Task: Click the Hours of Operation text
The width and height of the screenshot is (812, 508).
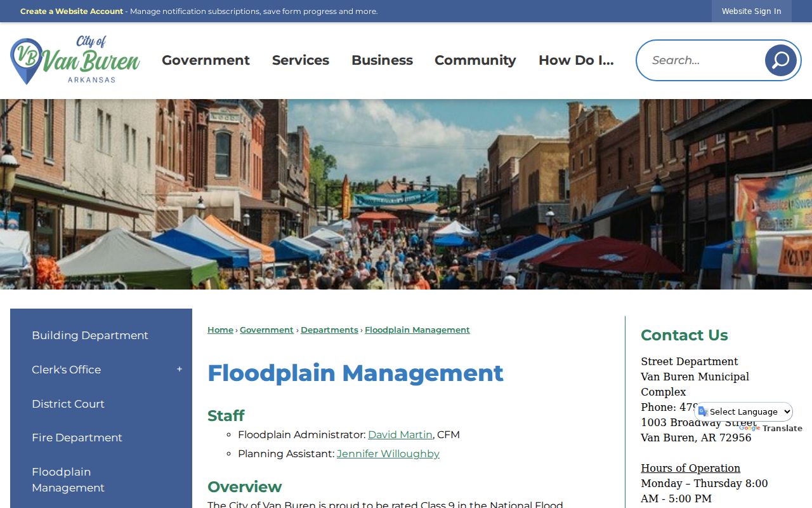Action: pyautogui.click(x=690, y=468)
